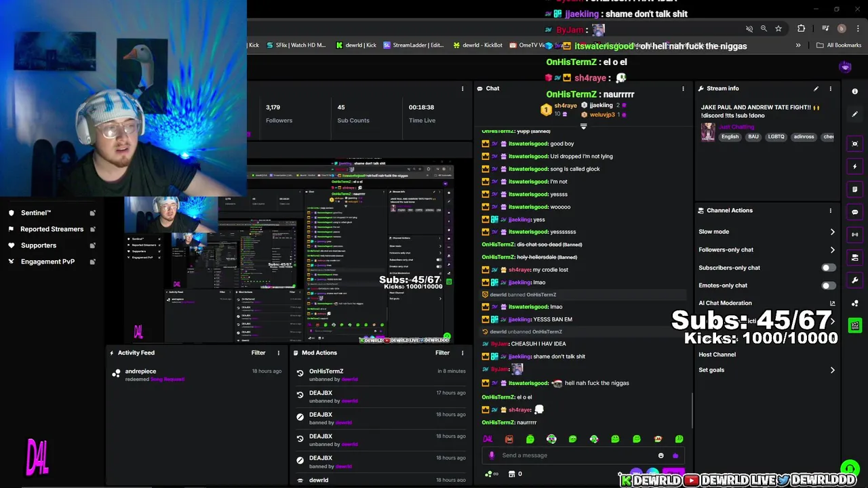Viewport: 868px width, 488px height.
Task: Click the '3,179' Followers count
Action: click(273, 107)
